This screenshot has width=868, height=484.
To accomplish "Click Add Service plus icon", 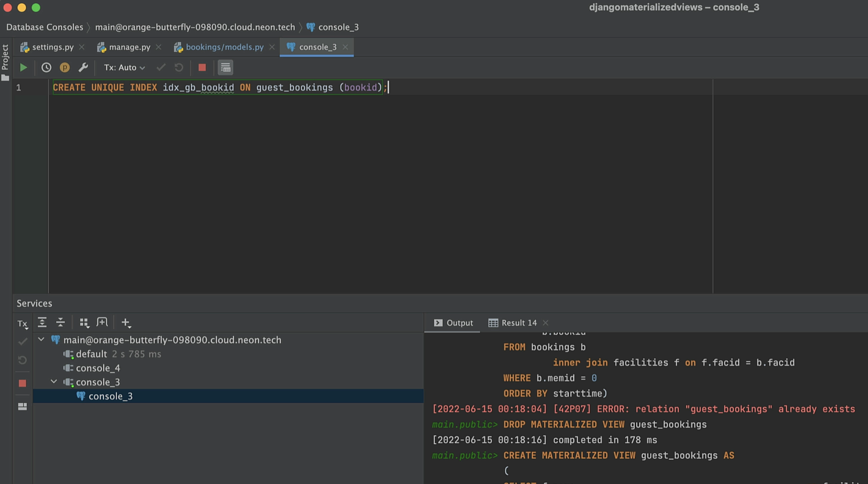I will pyautogui.click(x=126, y=323).
